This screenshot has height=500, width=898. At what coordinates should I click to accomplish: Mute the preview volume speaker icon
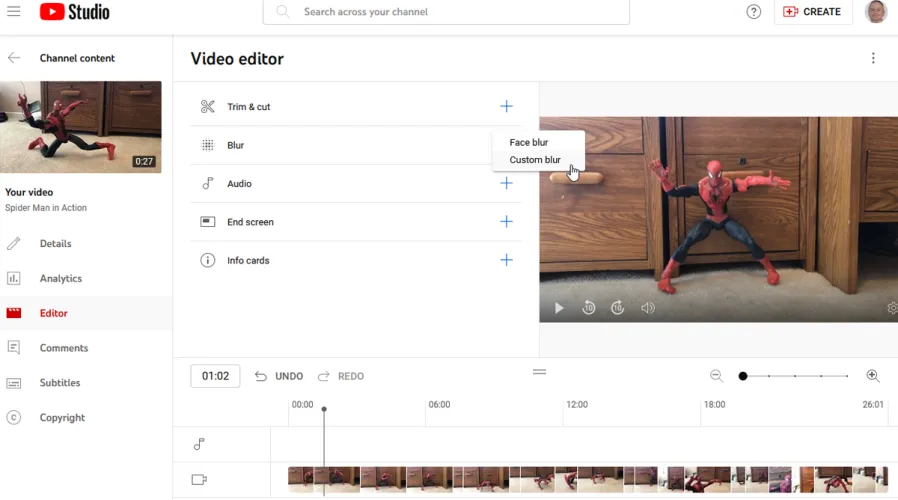648,308
